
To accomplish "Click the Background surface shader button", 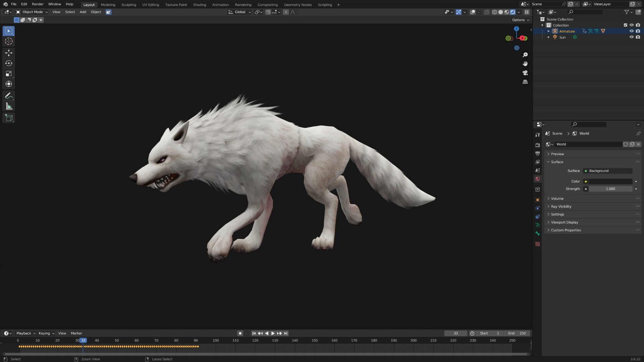I will (608, 171).
